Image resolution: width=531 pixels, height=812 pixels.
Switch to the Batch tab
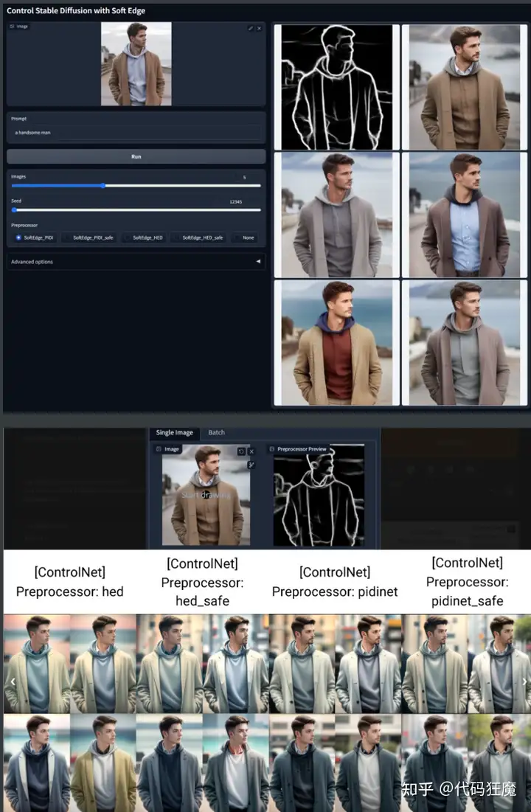pos(217,432)
